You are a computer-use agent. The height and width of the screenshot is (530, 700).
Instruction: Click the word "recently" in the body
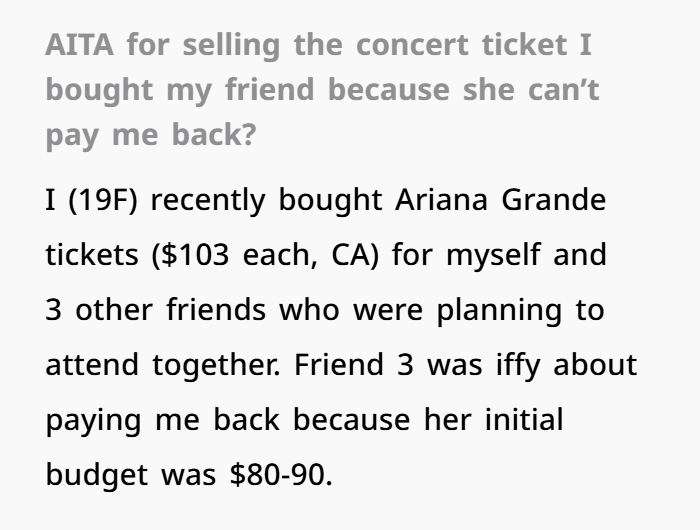209,200
